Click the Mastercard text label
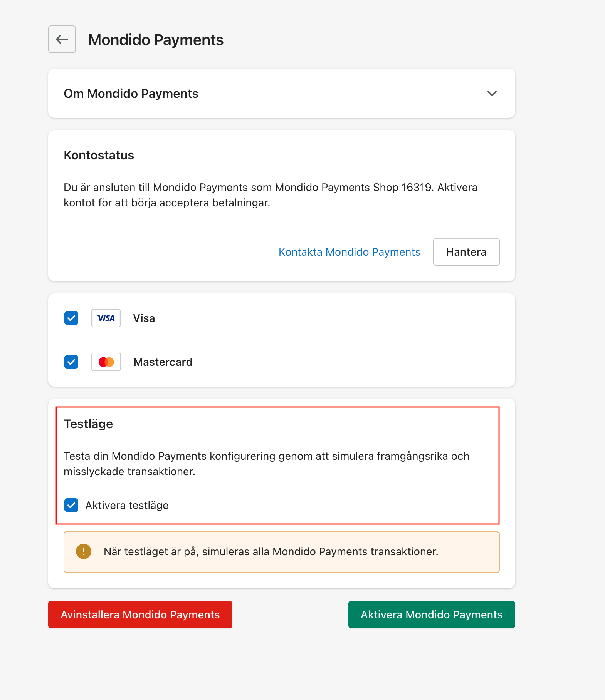 (163, 362)
